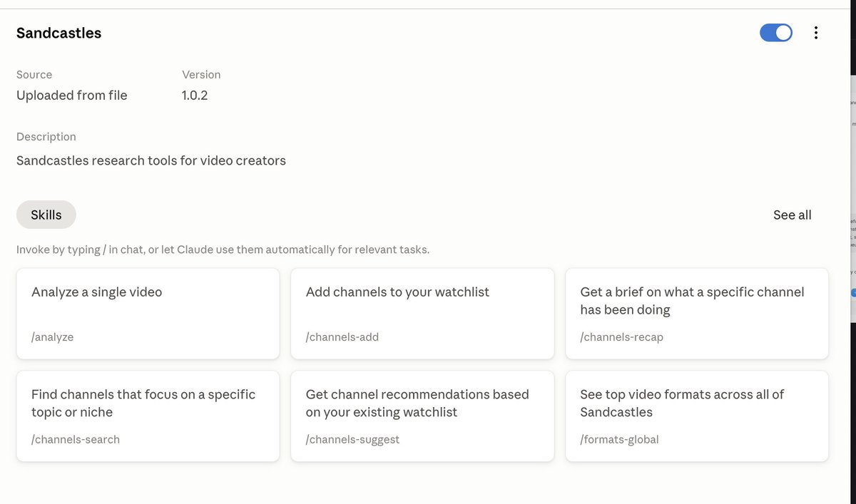Click the /formats-global command text
This screenshot has height=504, width=856.
620,440
